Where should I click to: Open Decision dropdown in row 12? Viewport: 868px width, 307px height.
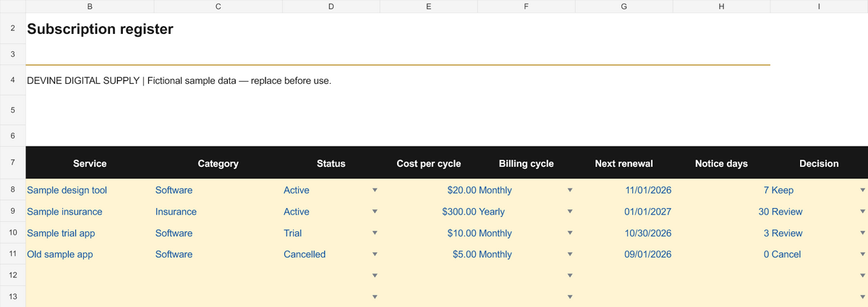coord(862,276)
